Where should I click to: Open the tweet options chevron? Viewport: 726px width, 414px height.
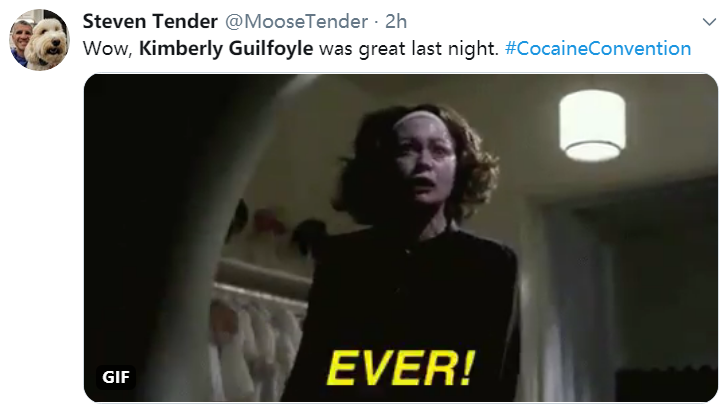pos(709,22)
